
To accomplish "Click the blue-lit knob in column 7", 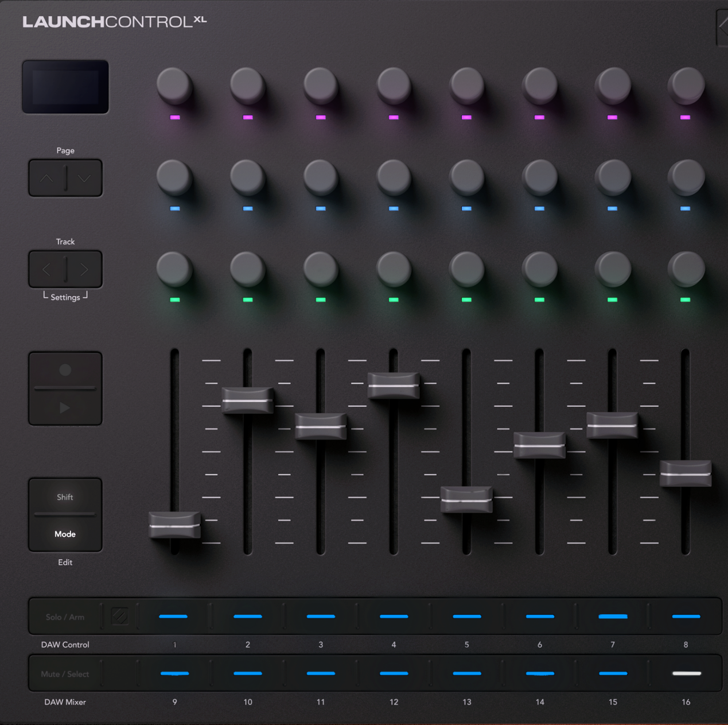I will tap(612, 177).
